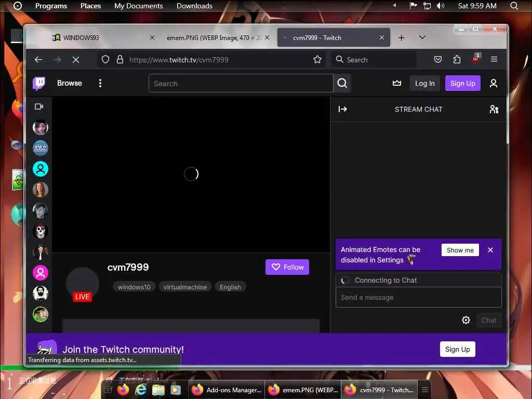Click Sign Up in Twitch header

[462, 83]
